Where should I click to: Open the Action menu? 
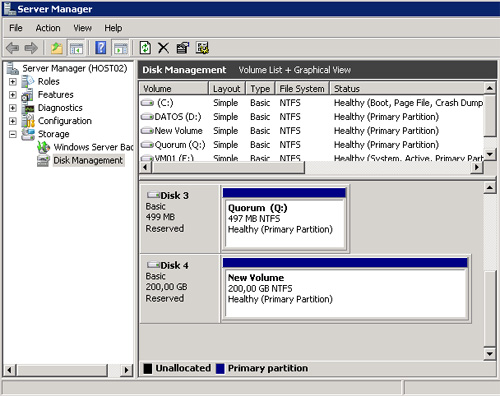48,28
